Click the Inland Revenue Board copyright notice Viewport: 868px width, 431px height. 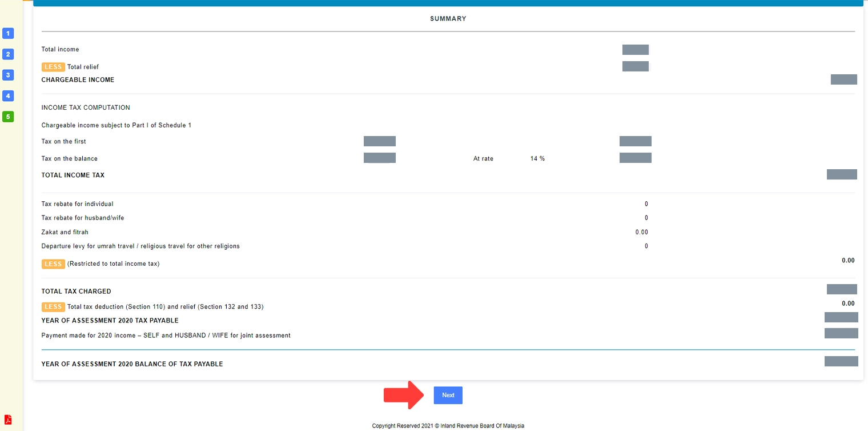(448, 425)
